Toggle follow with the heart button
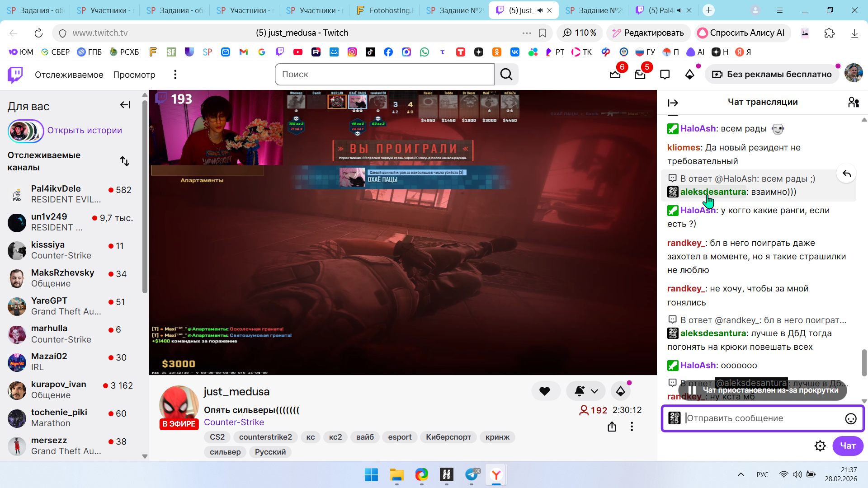 [x=545, y=391]
